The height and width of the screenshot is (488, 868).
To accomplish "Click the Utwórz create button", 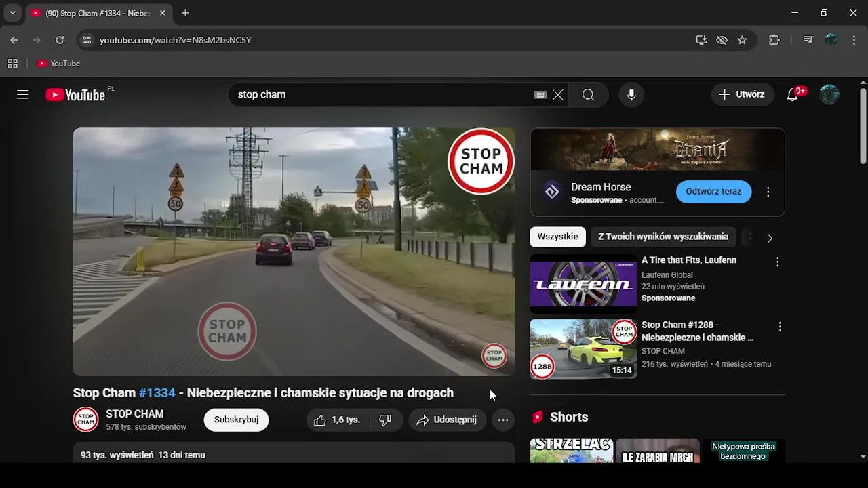I will pos(742,95).
